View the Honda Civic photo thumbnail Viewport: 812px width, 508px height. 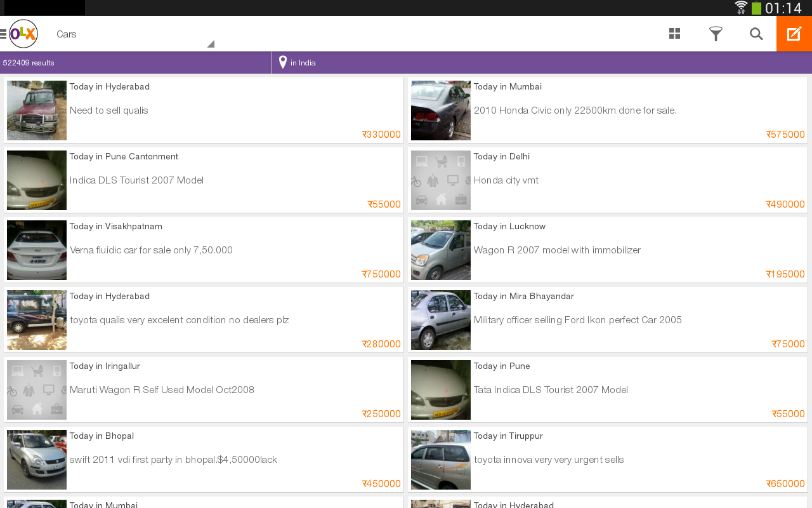[441, 110]
